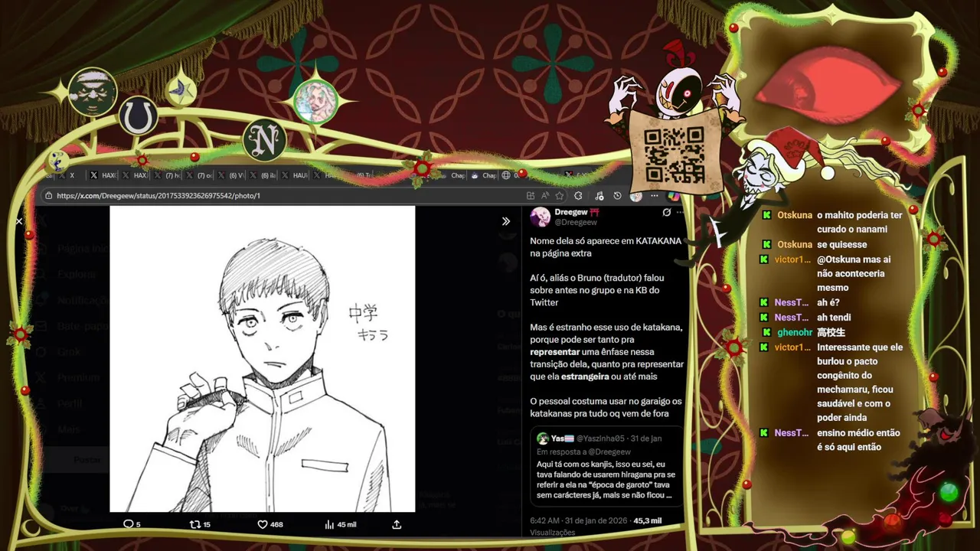
Task: Click the browser address bar URL
Action: (158, 195)
